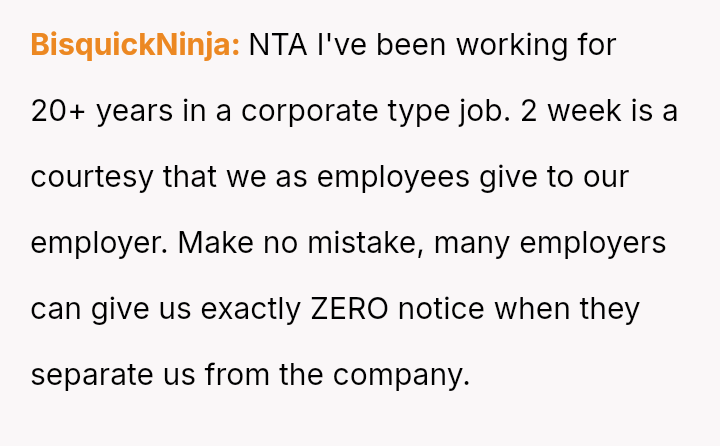Open the BisquickNinja username link
Image resolution: width=720 pixels, height=446 pixels.
(x=135, y=45)
